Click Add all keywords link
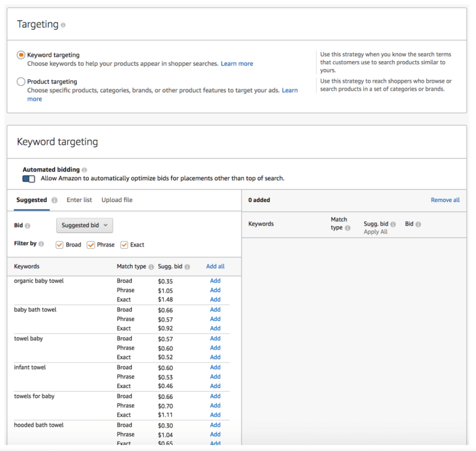The image size is (476, 451). [215, 266]
